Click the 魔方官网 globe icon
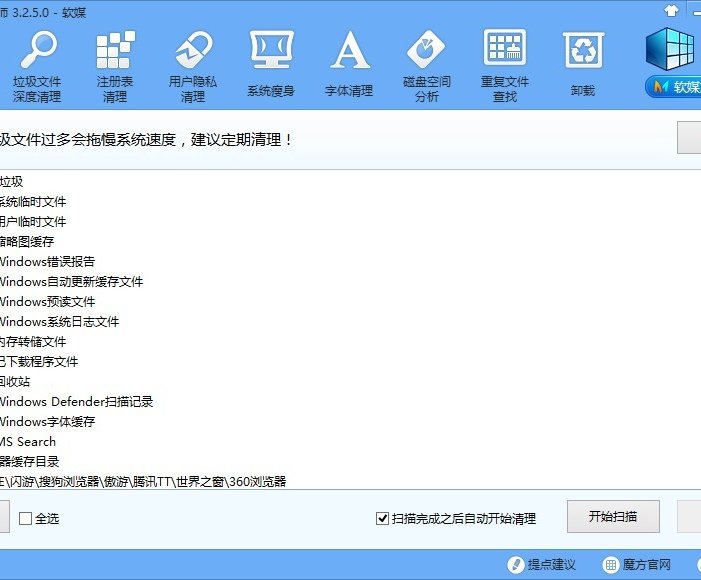The width and height of the screenshot is (701, 580). pyautogui.click(x=611, y=565)
